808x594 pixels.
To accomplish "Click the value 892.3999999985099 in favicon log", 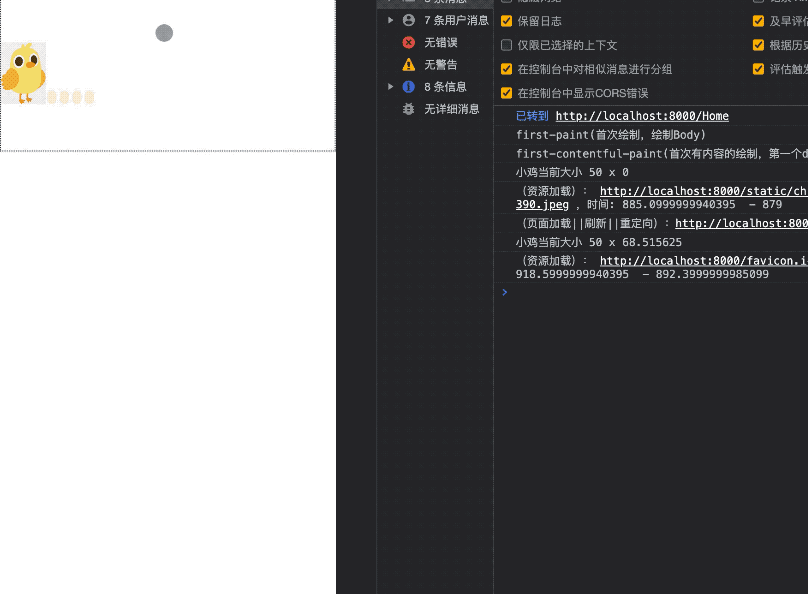I will tap(712, 274).
